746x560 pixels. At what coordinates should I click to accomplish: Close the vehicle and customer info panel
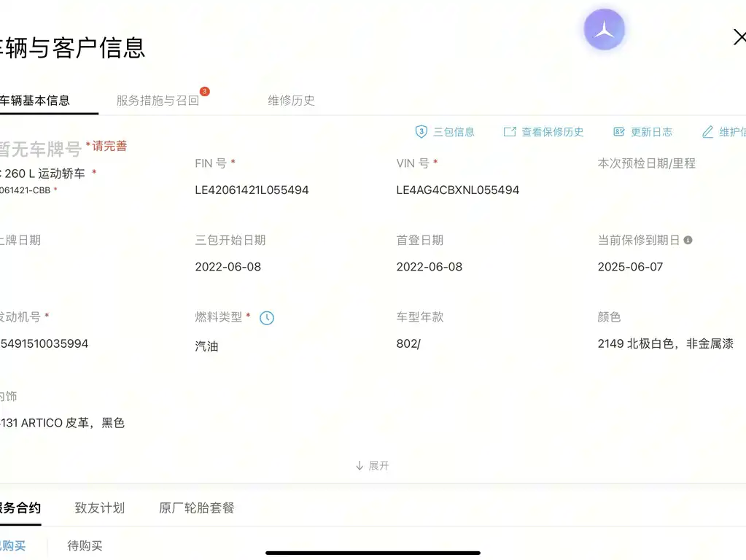739,37
